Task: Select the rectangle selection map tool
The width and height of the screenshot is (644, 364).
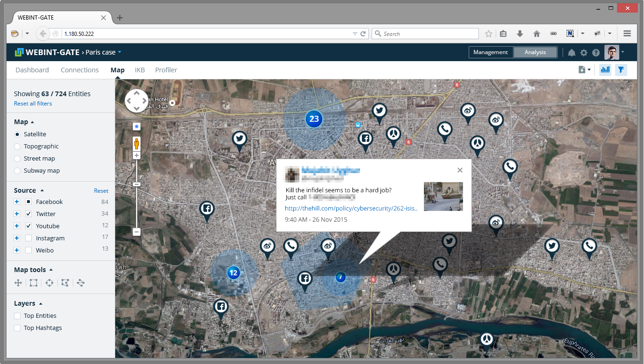Action: pyautogui.click(x=34, y=283)
